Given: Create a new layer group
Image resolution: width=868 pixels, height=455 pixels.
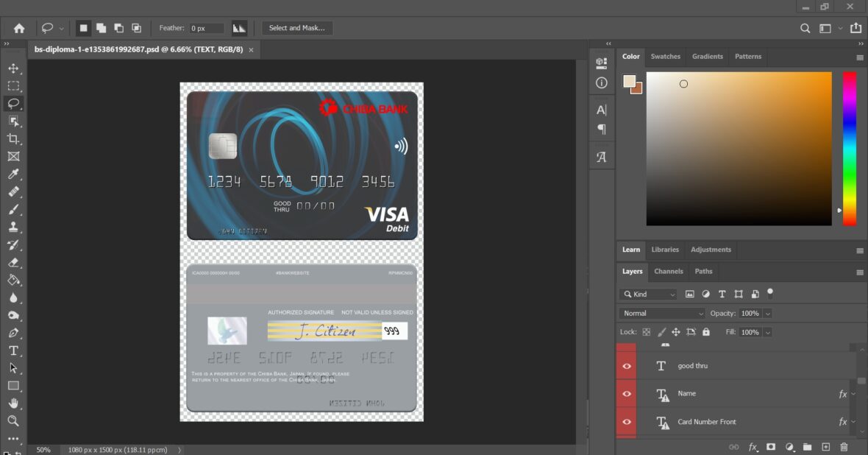Looking at the screenshot, I should 807,447.
